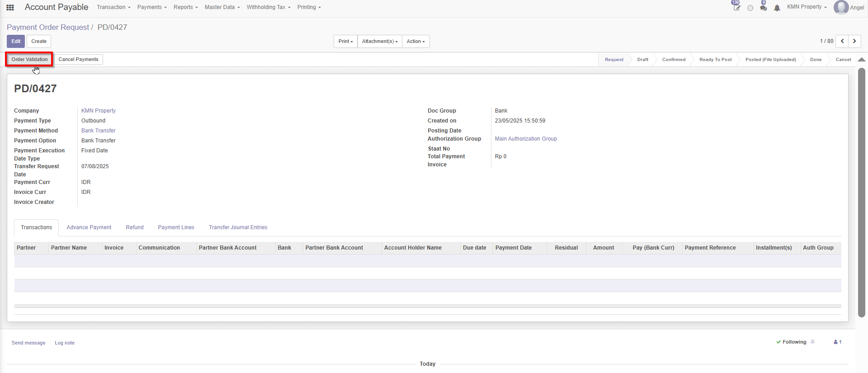Select the Ready To Post status stage
This screenshot has width=868, height=373.
click(715, 60)
